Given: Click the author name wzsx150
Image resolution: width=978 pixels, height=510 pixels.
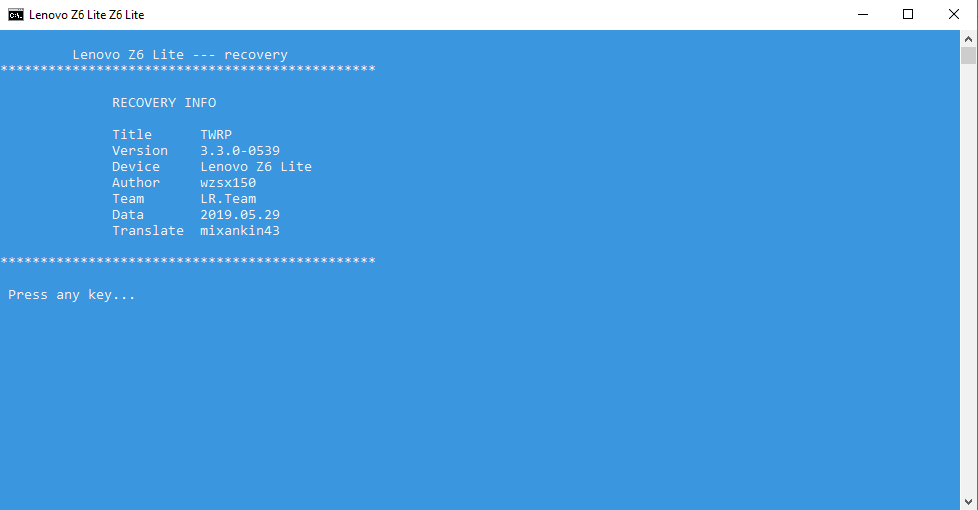Looking at the screenshot, I should 228,183.
